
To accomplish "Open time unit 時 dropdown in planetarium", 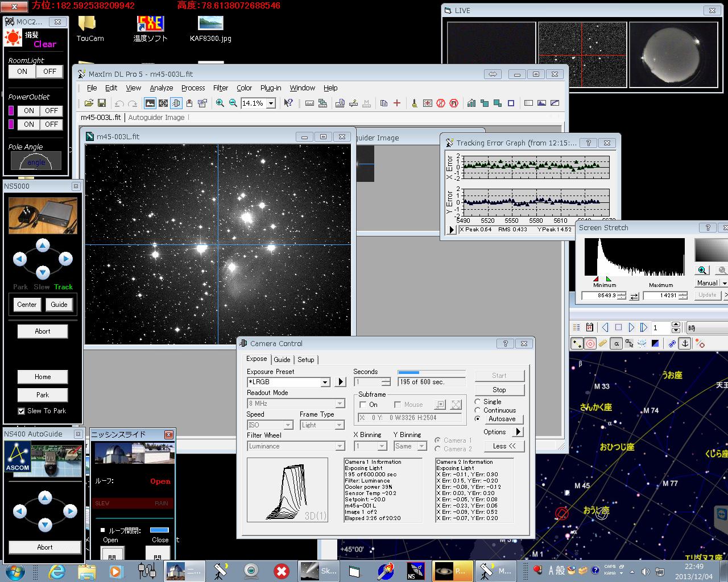I will [x=708, y=328].
